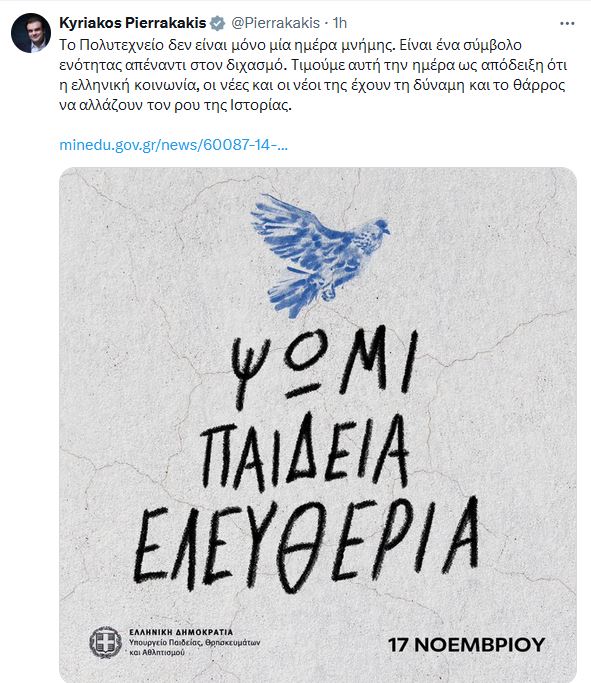This screenshot has width=591, height=683.
Task: Click the Υπουργείο Παιδείας ministry name text
Action: coord(195,647)
